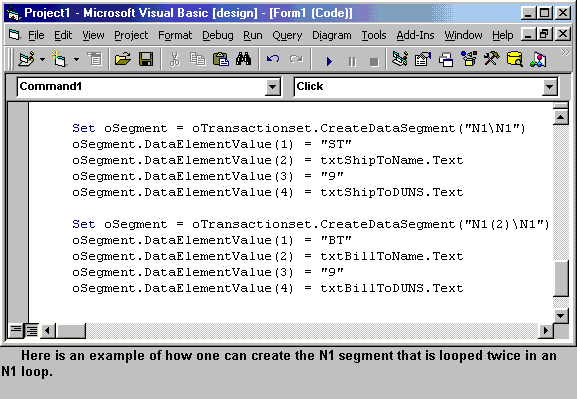577x399 pixels.
Task: Click the horizontal scroll left arrow
Action: click(47, 331)
